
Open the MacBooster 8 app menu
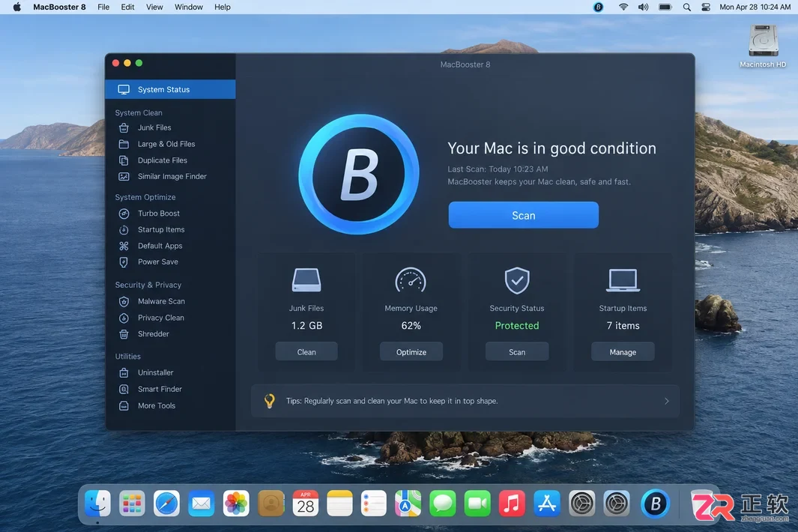point(59,7)
